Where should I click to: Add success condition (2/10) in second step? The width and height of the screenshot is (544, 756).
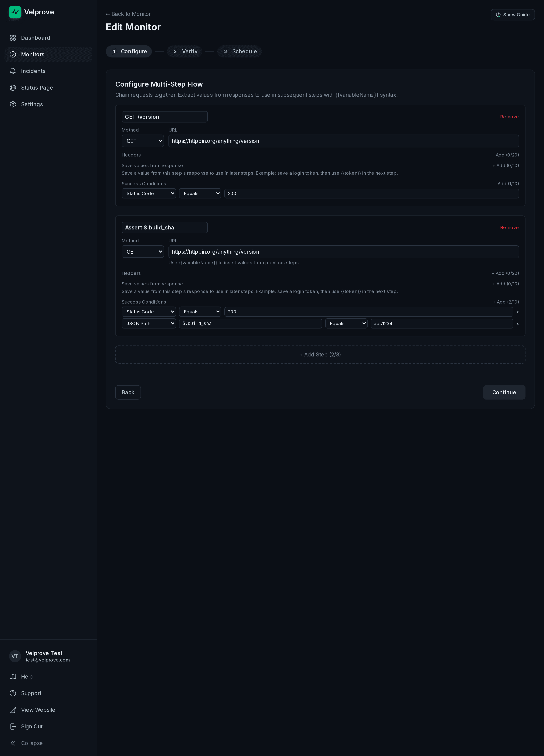(506, 302)
